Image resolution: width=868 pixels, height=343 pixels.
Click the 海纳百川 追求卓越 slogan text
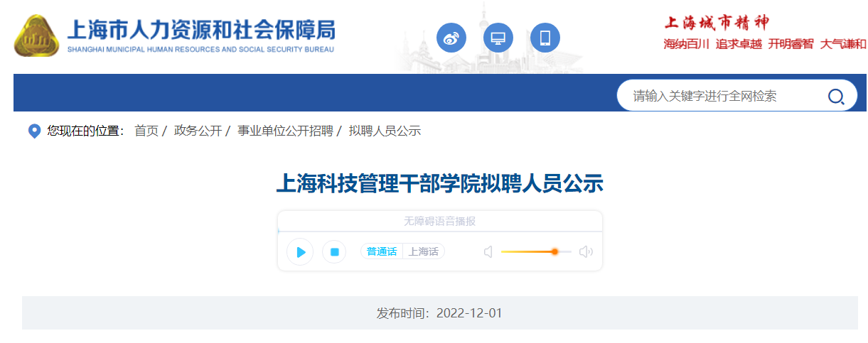pos(713,44)
